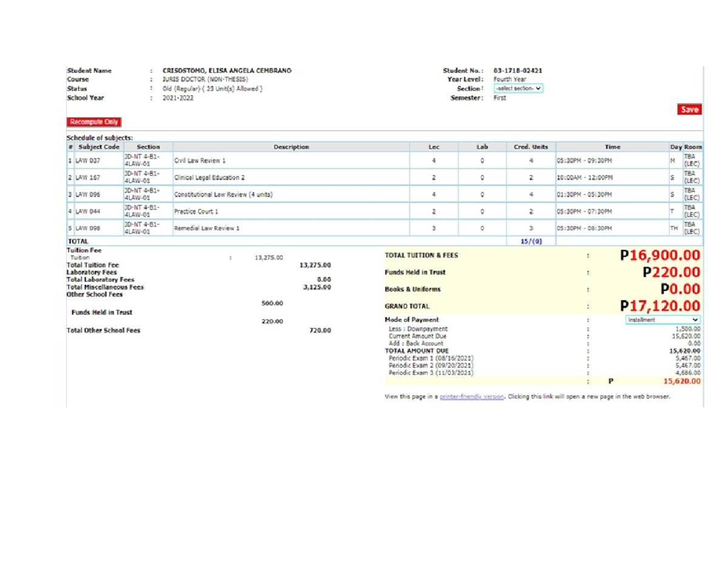This screenshot has width=728, height=562.
Task: Click the Time column header
Action: (612, 147)
